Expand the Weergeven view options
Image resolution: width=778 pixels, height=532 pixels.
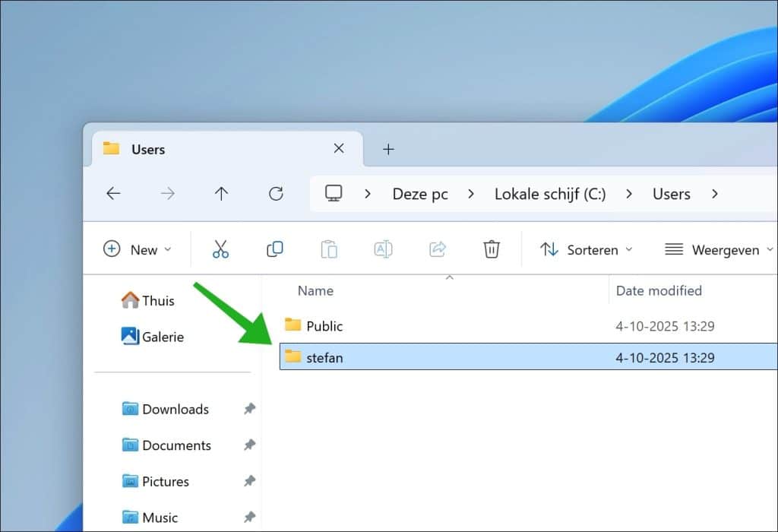click(x=719, y=249)
